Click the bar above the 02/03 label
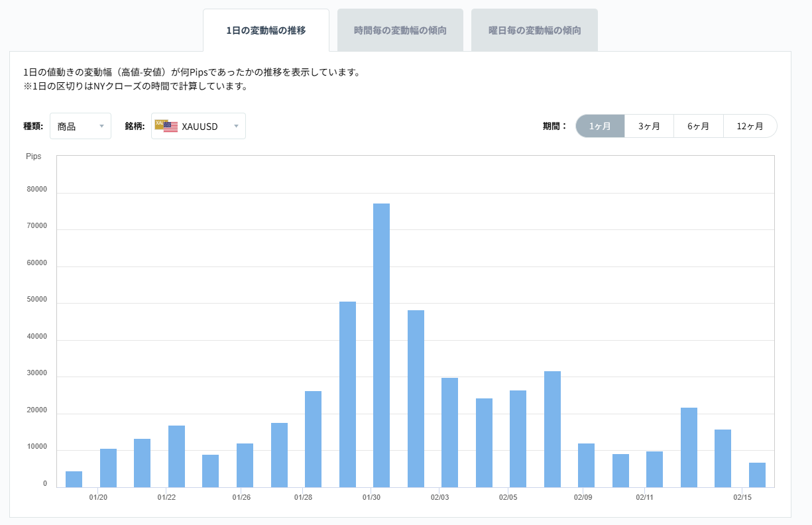 [449, 431]
